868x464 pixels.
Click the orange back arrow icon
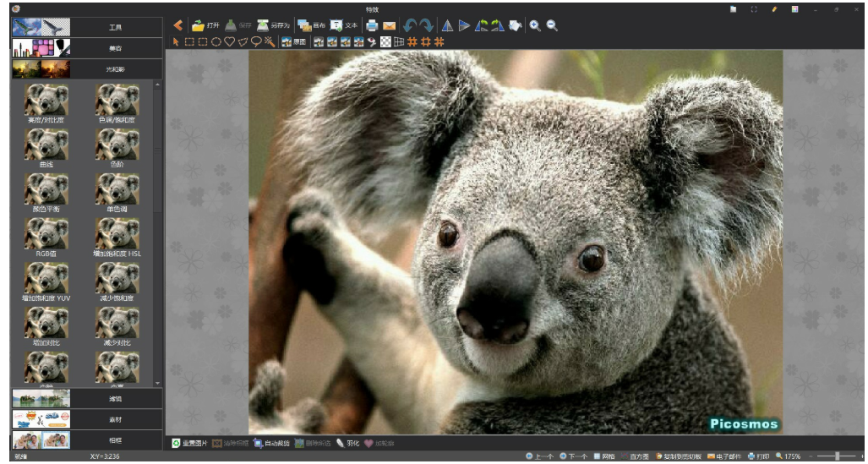coord(177,25)
